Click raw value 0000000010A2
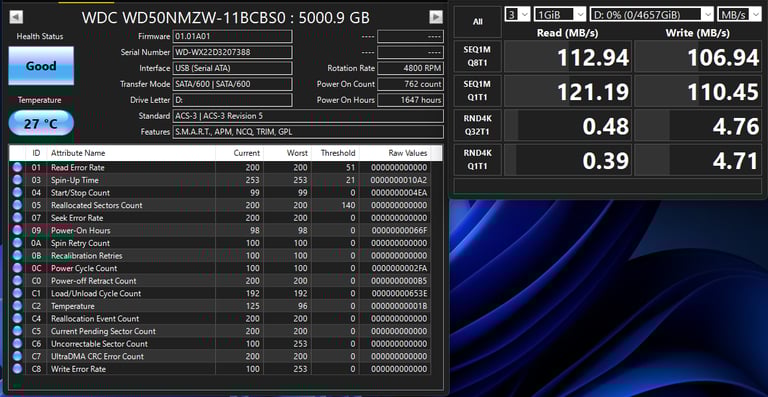The height and width of the screenshot is (397, 768). [399, 180]
